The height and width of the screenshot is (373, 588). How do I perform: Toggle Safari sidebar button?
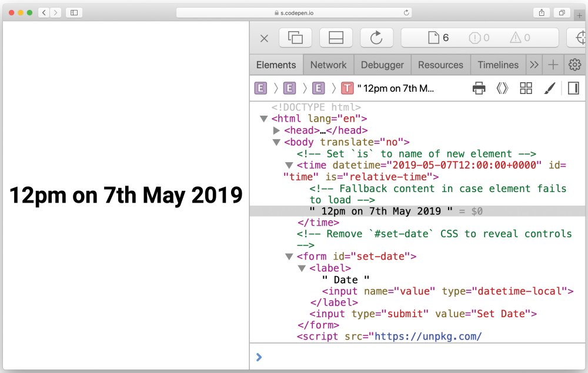point(74,13)
